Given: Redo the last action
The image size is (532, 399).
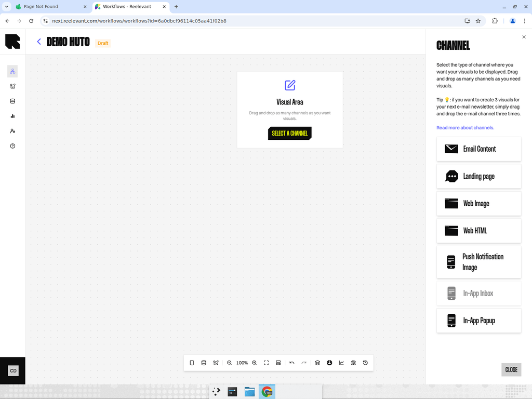Looking at the screenshot, I should click(x=304, y=363).
